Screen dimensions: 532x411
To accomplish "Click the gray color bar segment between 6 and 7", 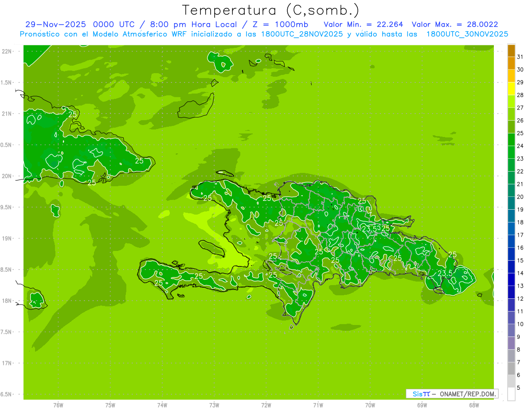I will [x=511, y=369].
